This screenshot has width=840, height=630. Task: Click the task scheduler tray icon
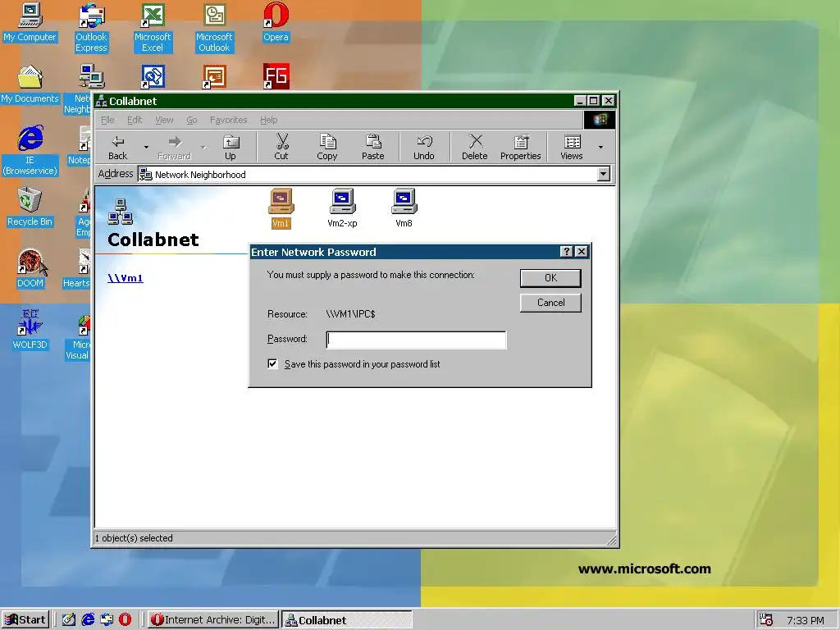click(x=766, y=620)
